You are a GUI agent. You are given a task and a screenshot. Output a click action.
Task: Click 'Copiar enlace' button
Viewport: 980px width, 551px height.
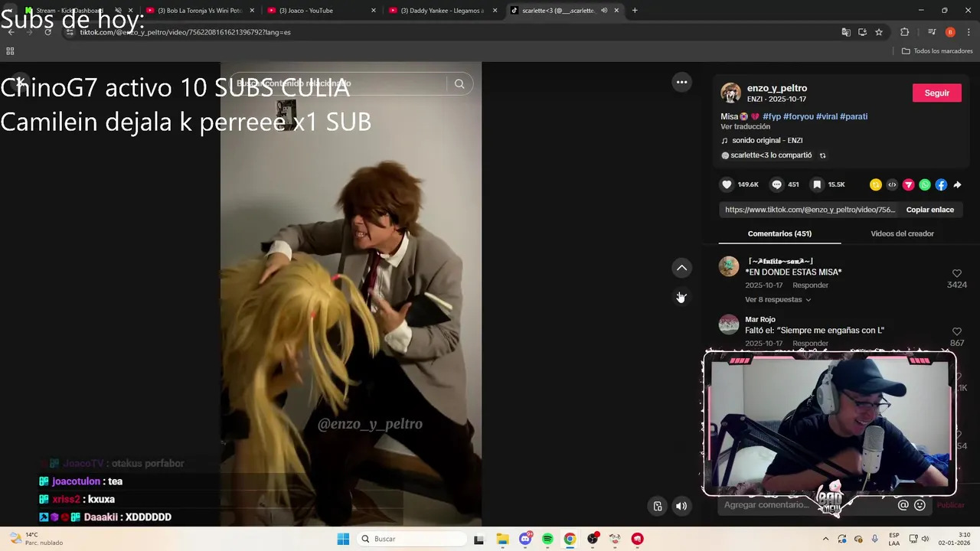(930, 210)
